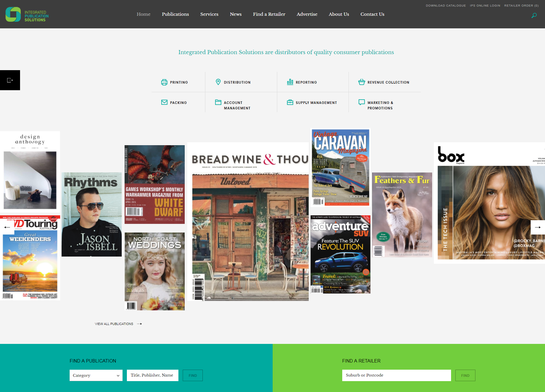Click the Packing envelope icon
Viewport: 545px width, 392px height.
[164, 102]
